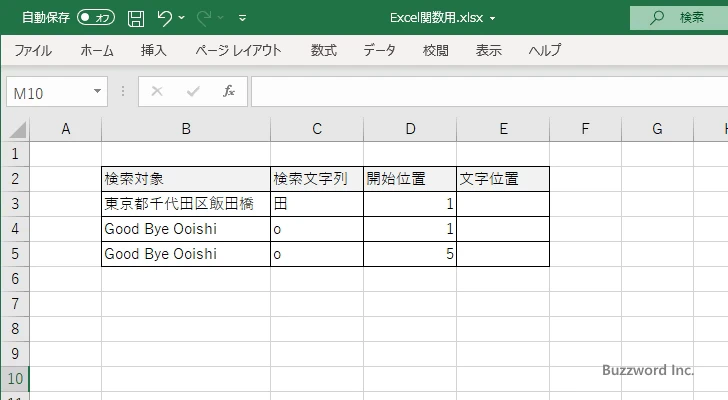Select row 10 header
This screenshot has width=728, height=400.
tap(15, 379)
